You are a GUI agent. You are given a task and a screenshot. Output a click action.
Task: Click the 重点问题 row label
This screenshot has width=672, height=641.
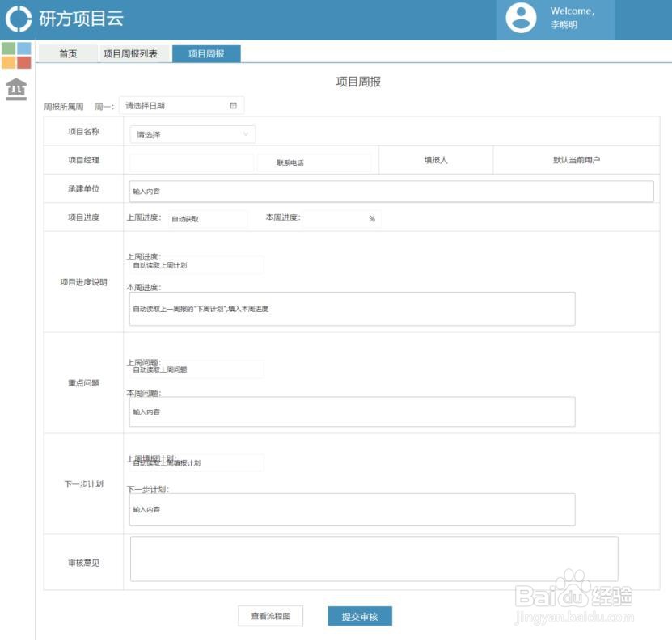pyautogui.click(x=83, y=382)
